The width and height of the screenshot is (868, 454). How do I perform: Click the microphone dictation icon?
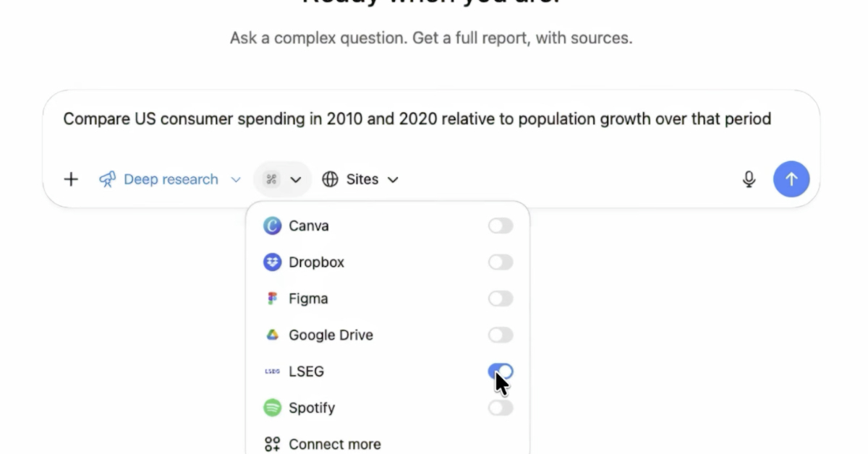click(749, 179)
